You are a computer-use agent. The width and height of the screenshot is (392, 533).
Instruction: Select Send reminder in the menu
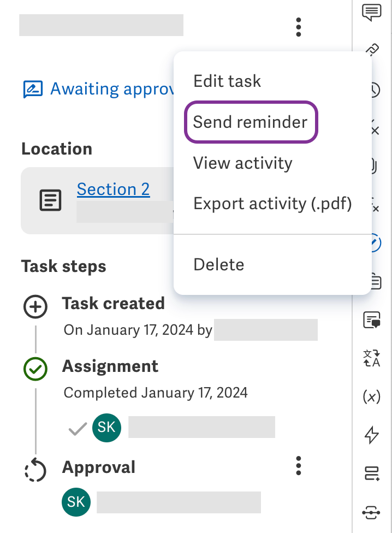click(251, 122)
